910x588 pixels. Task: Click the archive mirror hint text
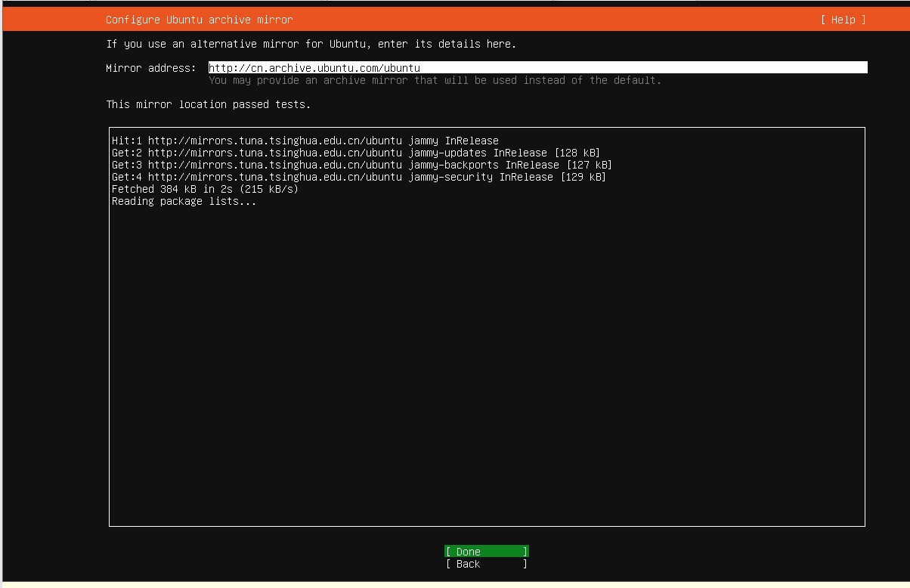(436, 80)
